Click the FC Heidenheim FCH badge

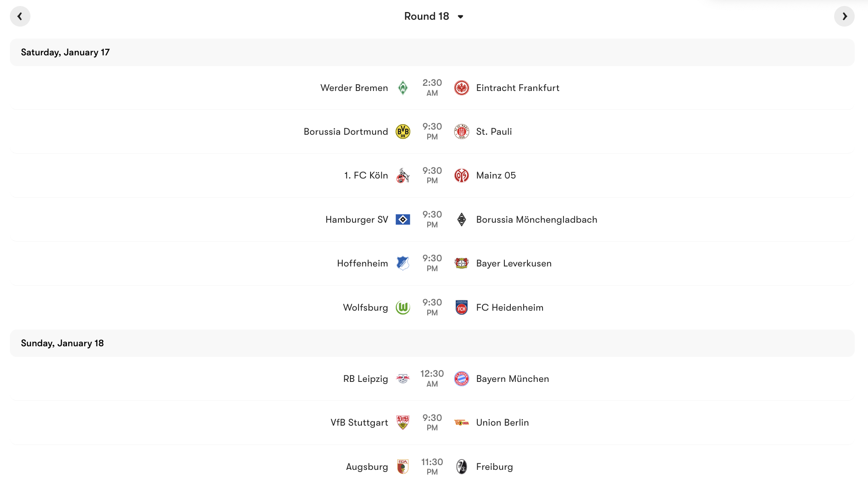coord(461,307)
